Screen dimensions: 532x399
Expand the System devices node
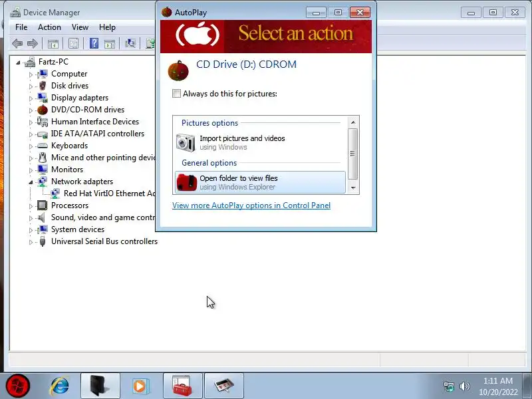pyautogui.click(x=31, y=230)
